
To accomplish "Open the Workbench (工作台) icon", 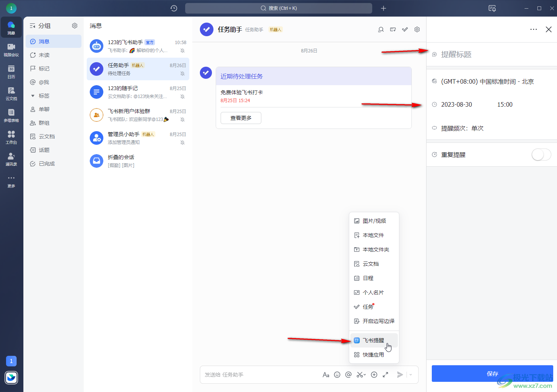I will [11, 137].
